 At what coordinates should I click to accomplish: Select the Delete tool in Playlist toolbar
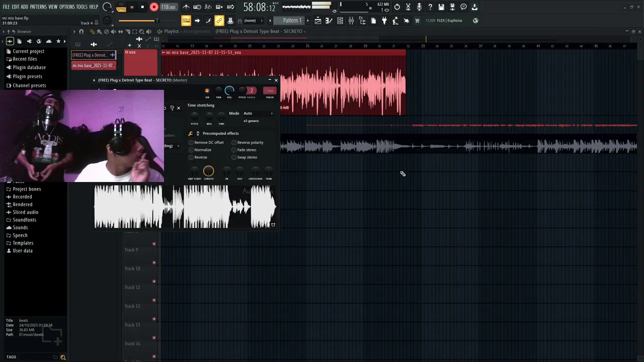106,31
